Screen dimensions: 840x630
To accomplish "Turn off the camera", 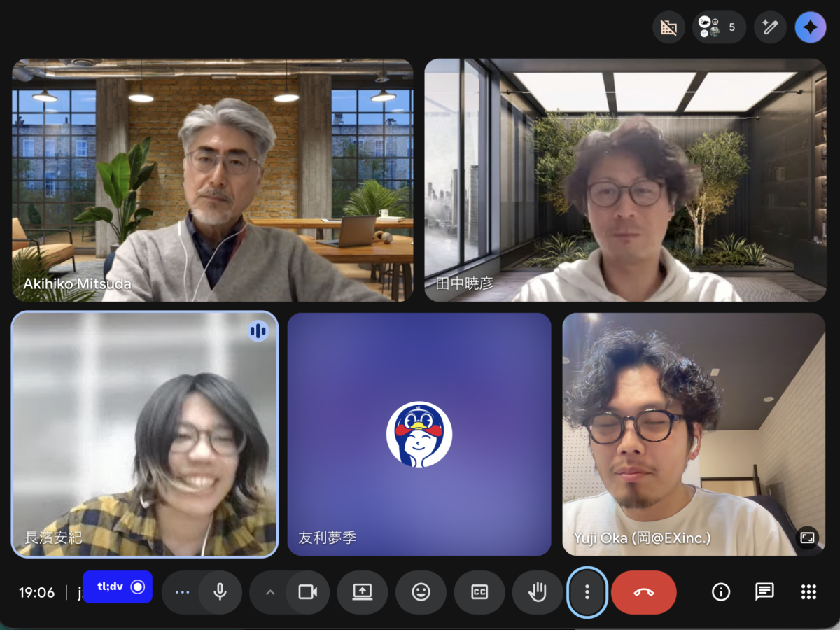I will (x=307, y=592).
